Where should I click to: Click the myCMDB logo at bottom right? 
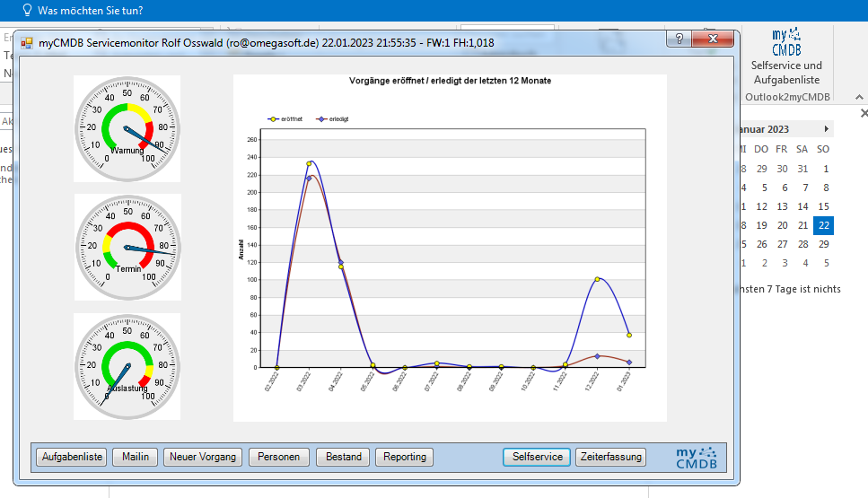click(696, 457)
